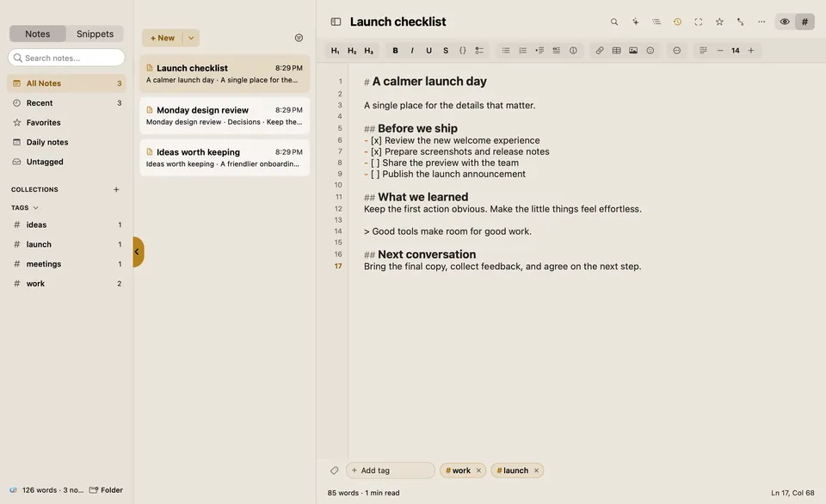Filter by the meetings tag
826x504 pixels.
pos(66,264)
